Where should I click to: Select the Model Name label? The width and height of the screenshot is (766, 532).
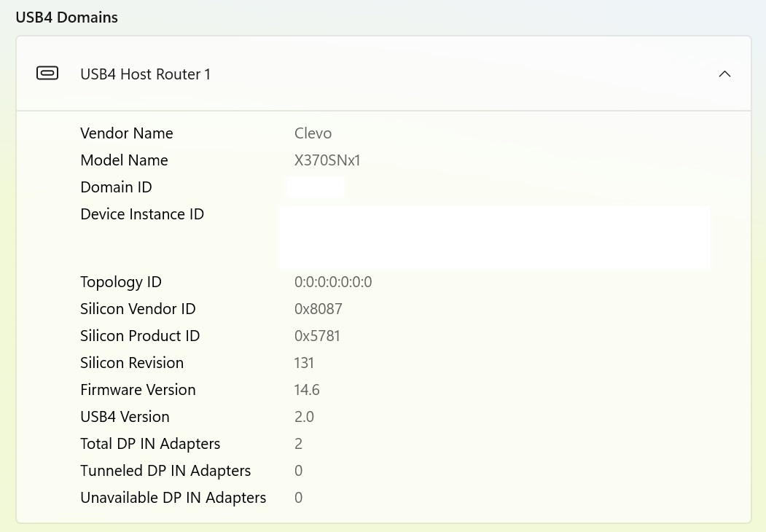click(124, 160)
